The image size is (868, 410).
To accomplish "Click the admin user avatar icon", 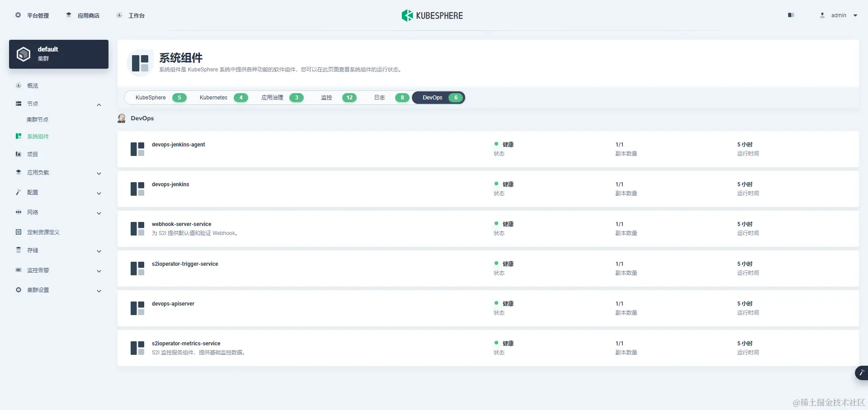I will [822, 15].
